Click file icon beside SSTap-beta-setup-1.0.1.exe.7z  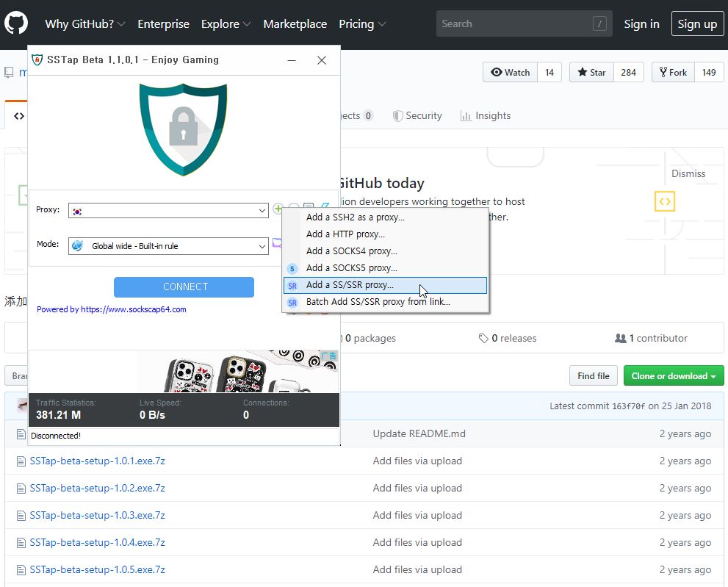[21, 461]
